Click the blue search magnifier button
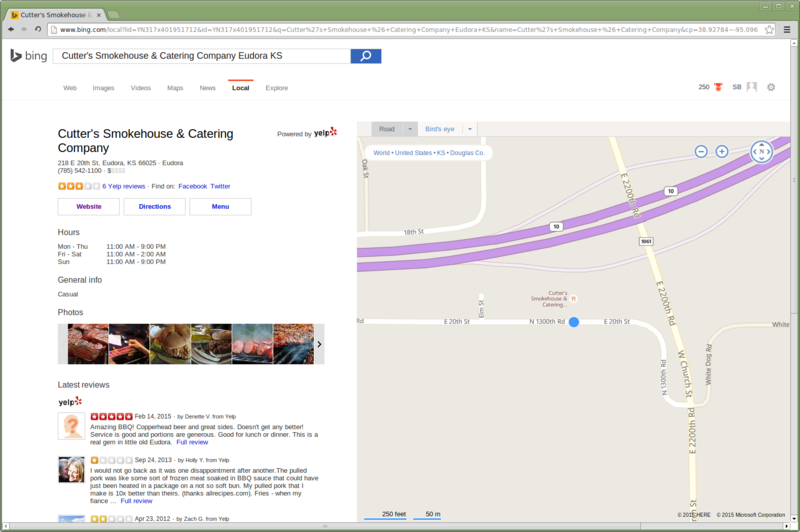The width and height of the screenshot is (800, 532). [366, 56]
